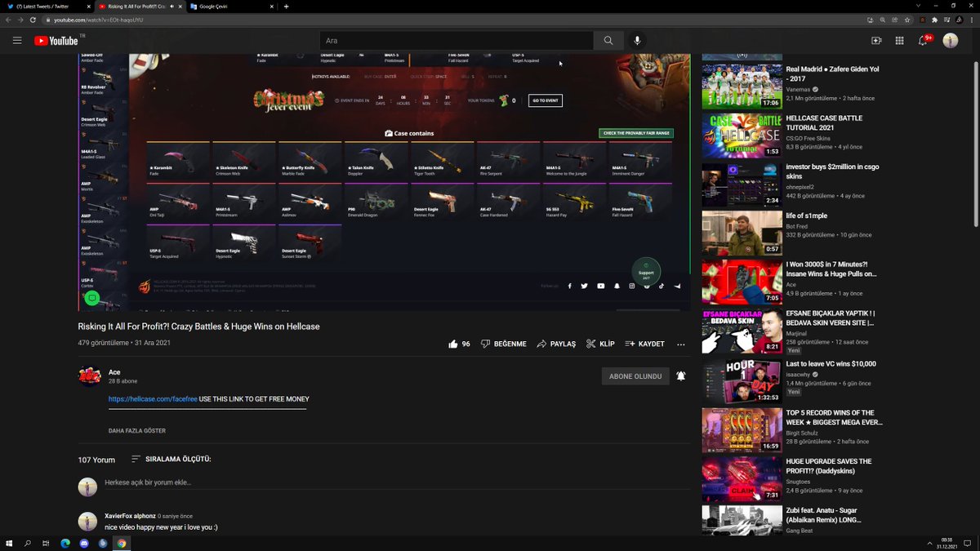The width and height of the screenshot is (980, 551).
Task: Open the Ace channel name link
Action: coord(114,372)
